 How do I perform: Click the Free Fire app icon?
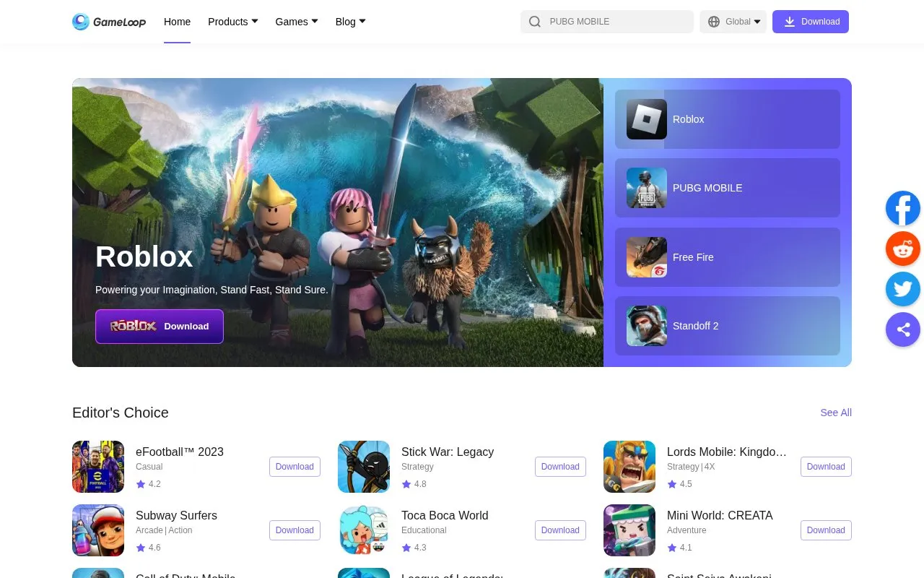click(x=647, y=257)
